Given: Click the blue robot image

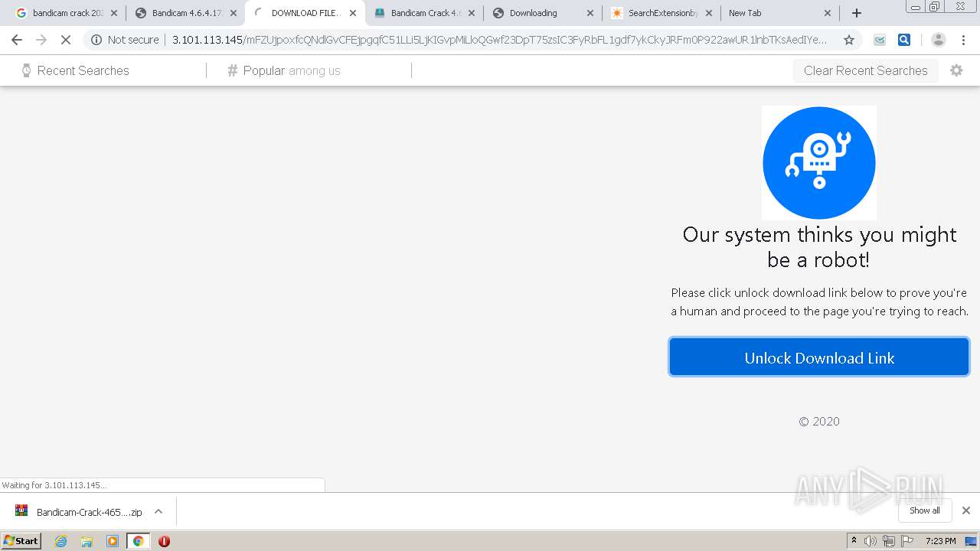Looking at the screenshot, I should [x=819, y=163].
